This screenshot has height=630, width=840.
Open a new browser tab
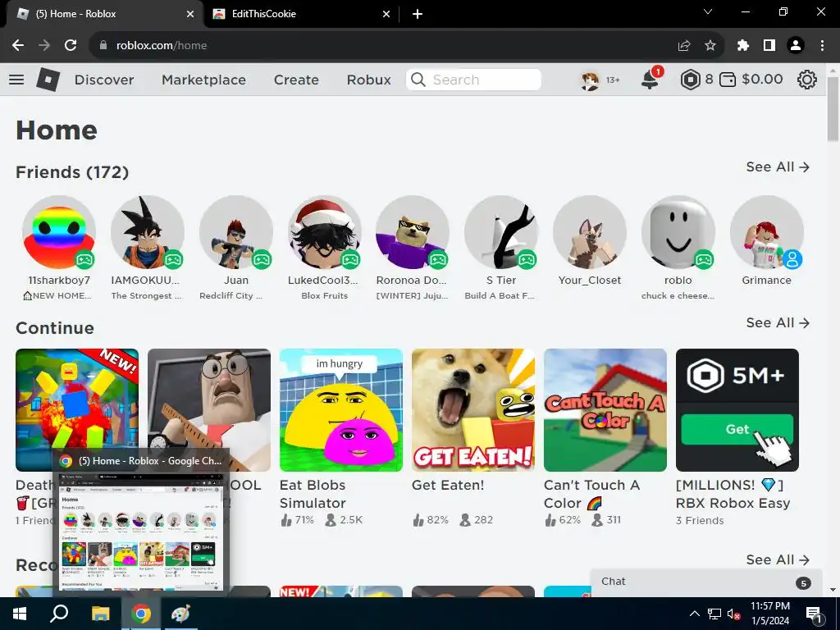pyautogui.click(x=418, y=14)
